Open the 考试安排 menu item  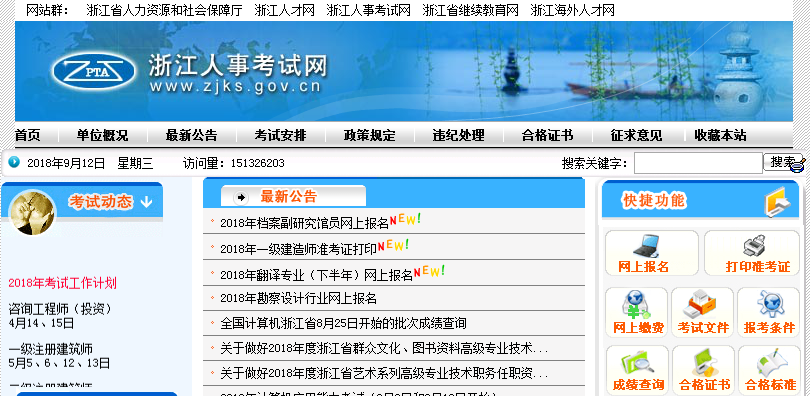pyautogui.click(x=281, y=136)
